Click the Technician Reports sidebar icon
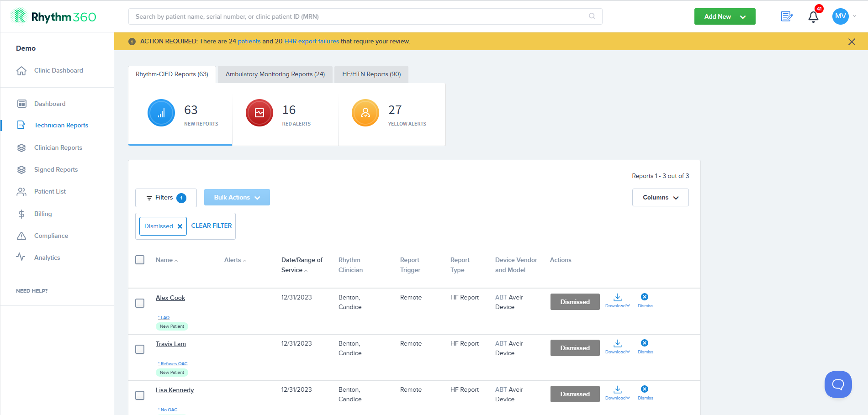The height and width of the screenshot is (415, 868). (21, 125)
